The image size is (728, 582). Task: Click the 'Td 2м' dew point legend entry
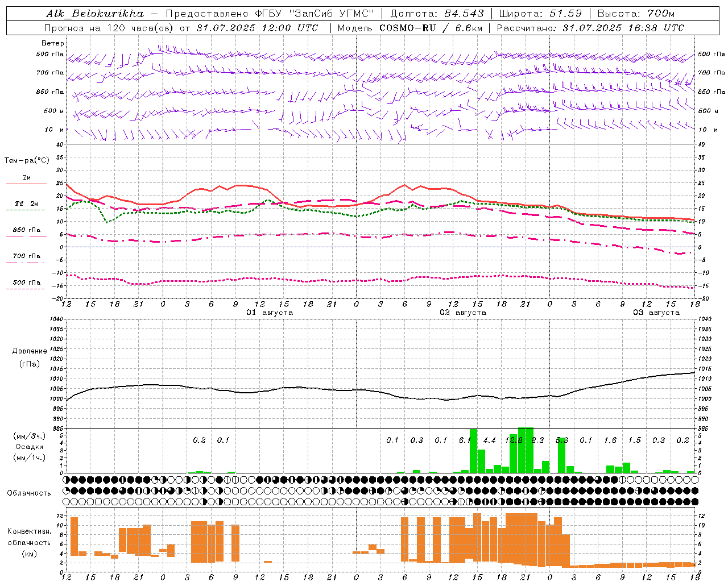(x=27, y=203)
